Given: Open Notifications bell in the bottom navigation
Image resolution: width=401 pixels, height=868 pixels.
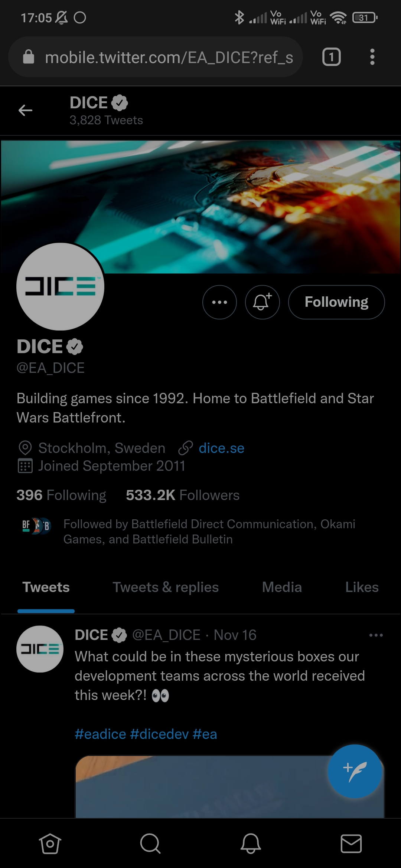Looking at the screenshot, I should [x=251, y=844].
